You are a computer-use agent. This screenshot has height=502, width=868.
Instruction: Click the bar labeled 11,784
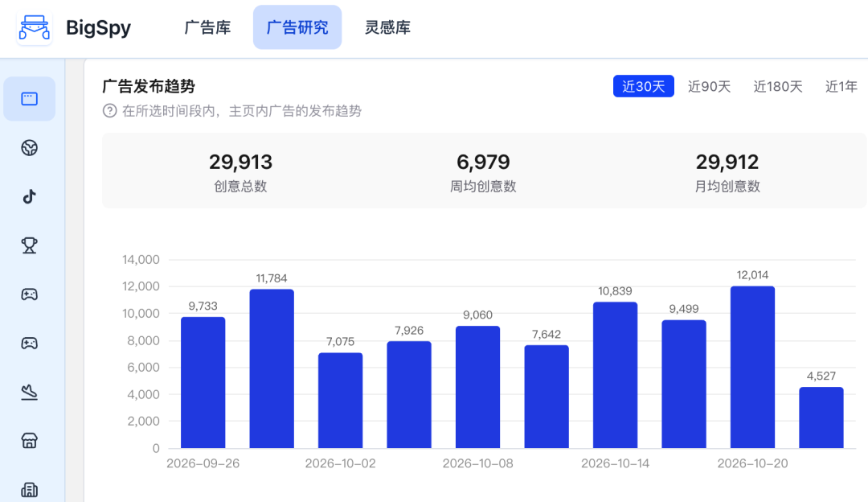(272, 368)
